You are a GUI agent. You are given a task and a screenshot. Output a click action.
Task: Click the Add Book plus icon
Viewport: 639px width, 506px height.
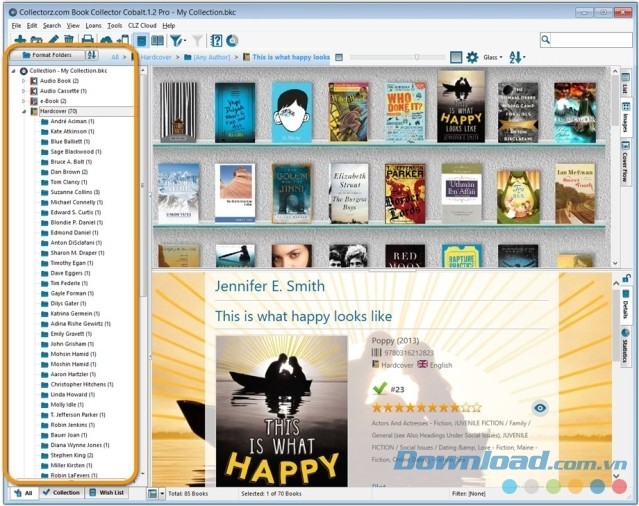[x=17, y=40]
